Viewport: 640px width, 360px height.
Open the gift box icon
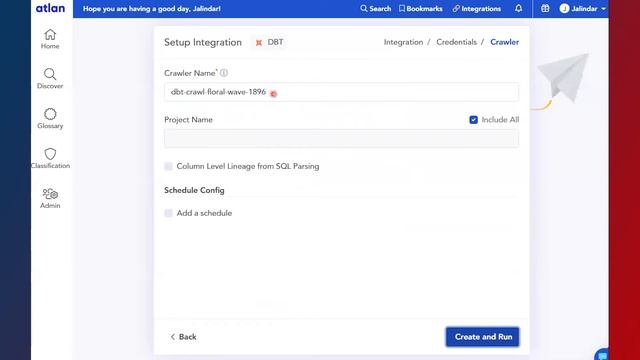coord(545,8)
